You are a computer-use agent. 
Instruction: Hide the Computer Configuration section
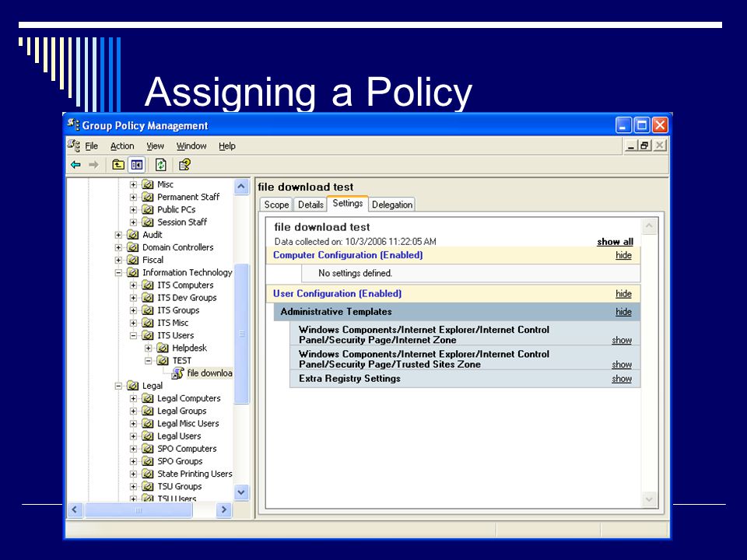pyautogui.click(x=623, y=255)
